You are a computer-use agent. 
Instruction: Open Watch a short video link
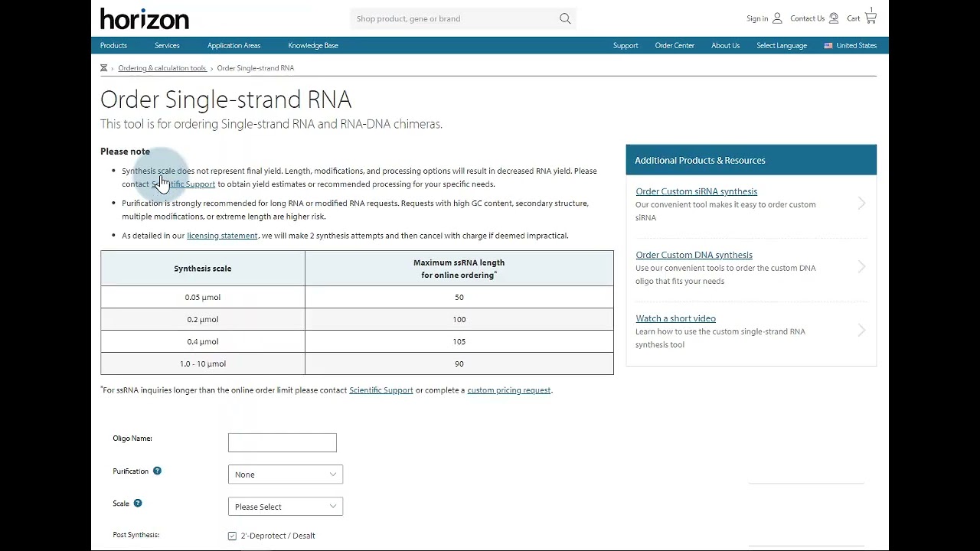point(675,318)
